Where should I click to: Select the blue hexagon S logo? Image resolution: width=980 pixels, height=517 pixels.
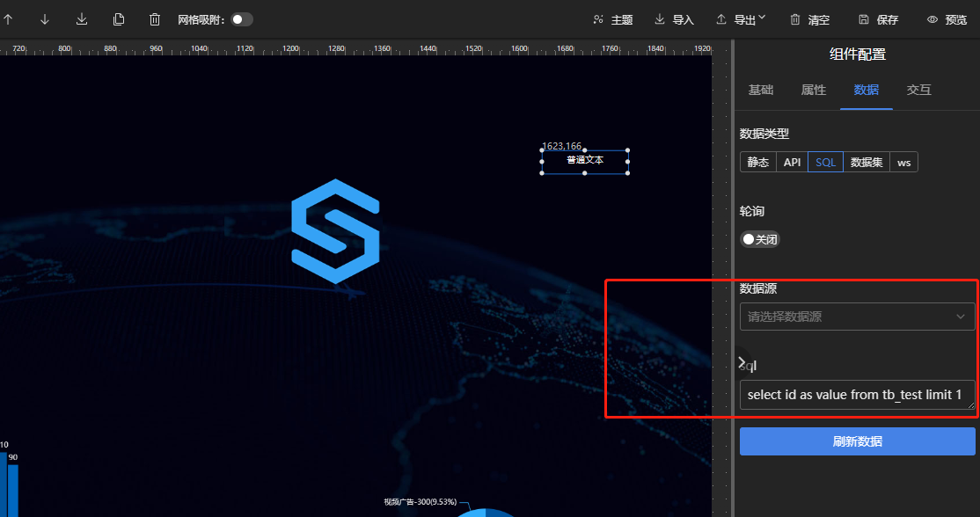click(336, 231)
